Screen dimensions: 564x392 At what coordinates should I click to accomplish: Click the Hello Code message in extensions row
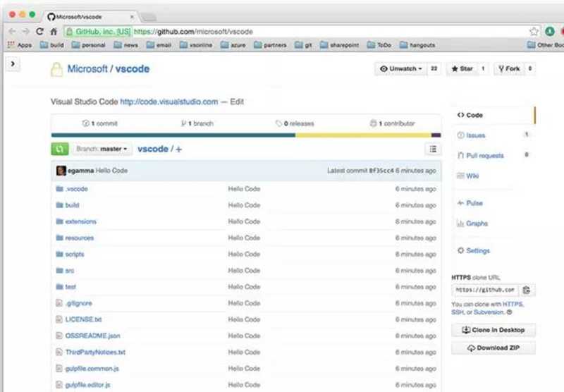(244, 221)
